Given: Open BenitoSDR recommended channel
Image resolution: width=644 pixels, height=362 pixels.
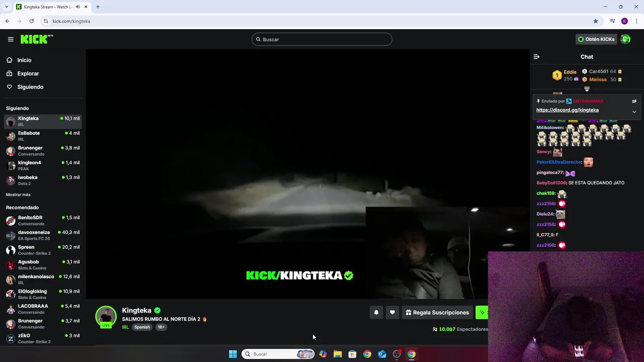Looking at the screenshot, I should 43,220.
